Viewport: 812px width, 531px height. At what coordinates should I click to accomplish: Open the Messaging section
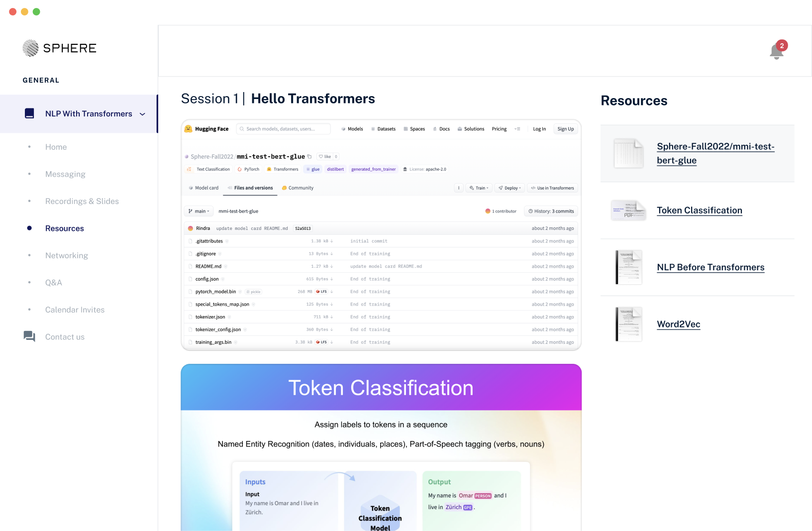pos(65,174)
